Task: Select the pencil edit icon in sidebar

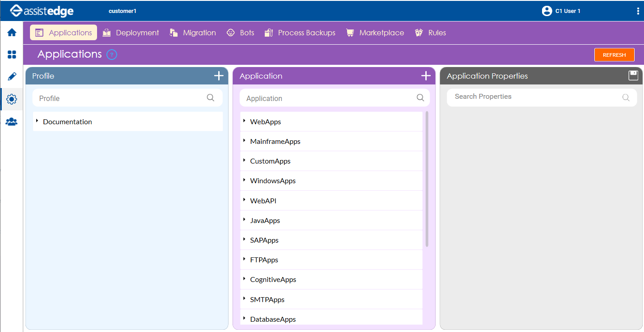Action: 12,77
